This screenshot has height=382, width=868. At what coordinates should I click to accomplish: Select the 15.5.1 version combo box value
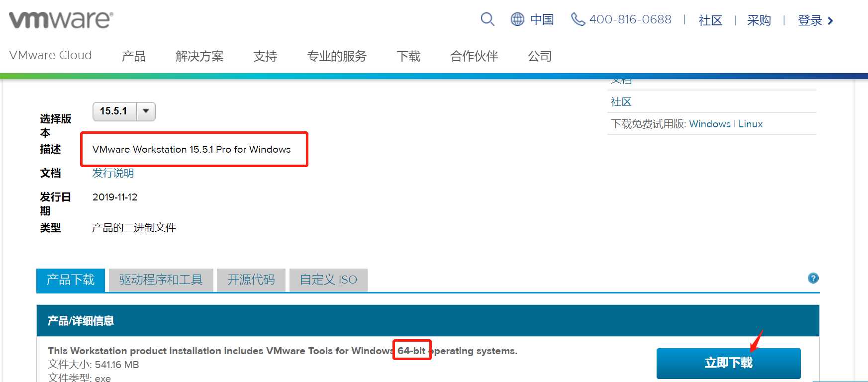point(114,111)
